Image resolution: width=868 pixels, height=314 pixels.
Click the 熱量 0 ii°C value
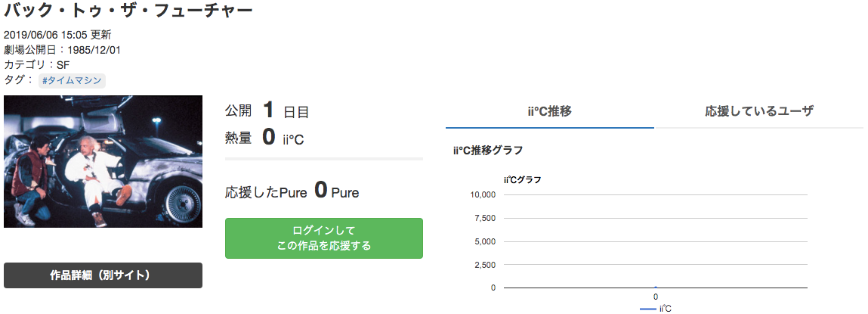264,137
